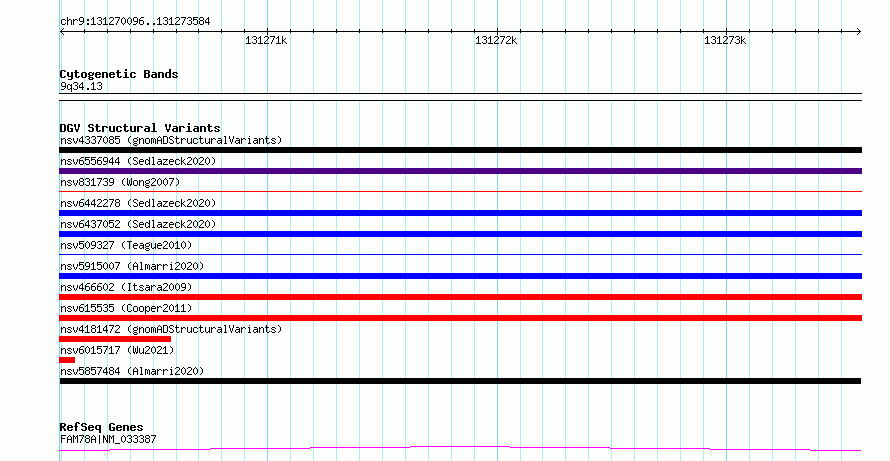
Task: Open the nsv4181472 gnomADStructuralVariants label
Action: point(171,329)
